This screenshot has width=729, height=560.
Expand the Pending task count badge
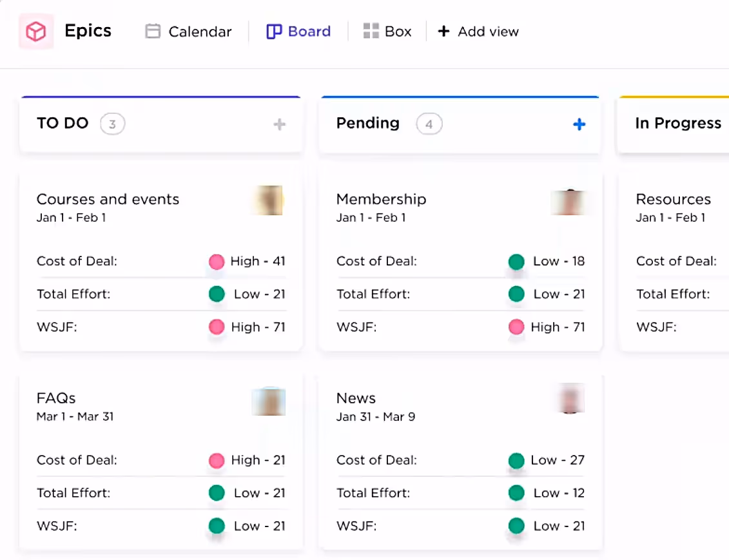click(429, 124)
